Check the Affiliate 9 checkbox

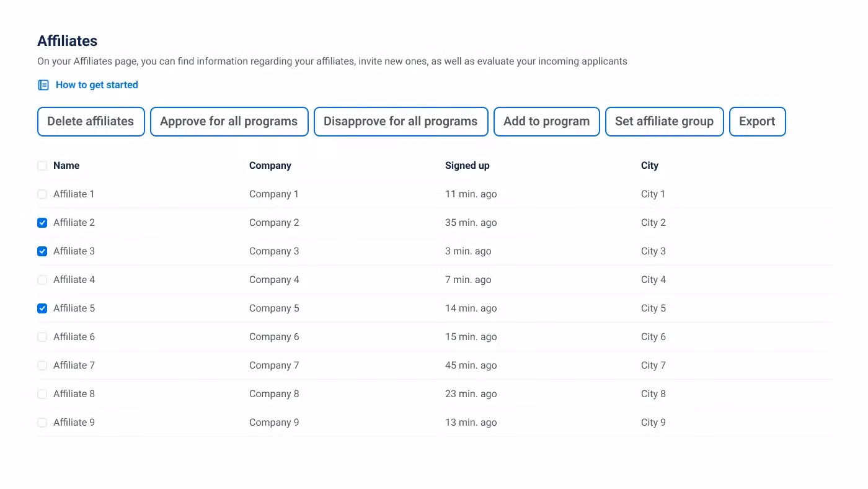click(42, 423)
